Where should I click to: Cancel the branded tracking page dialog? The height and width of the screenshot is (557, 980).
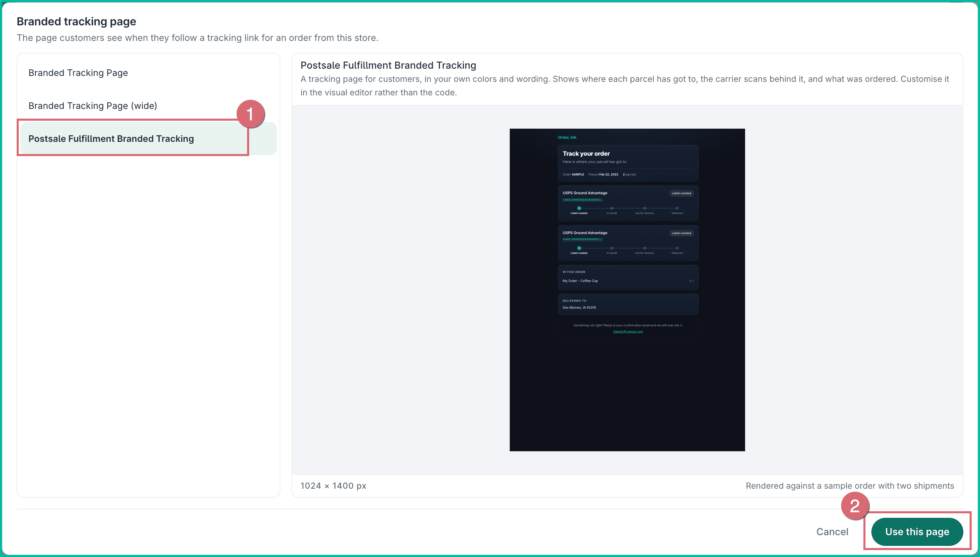(x=832, y=531)
